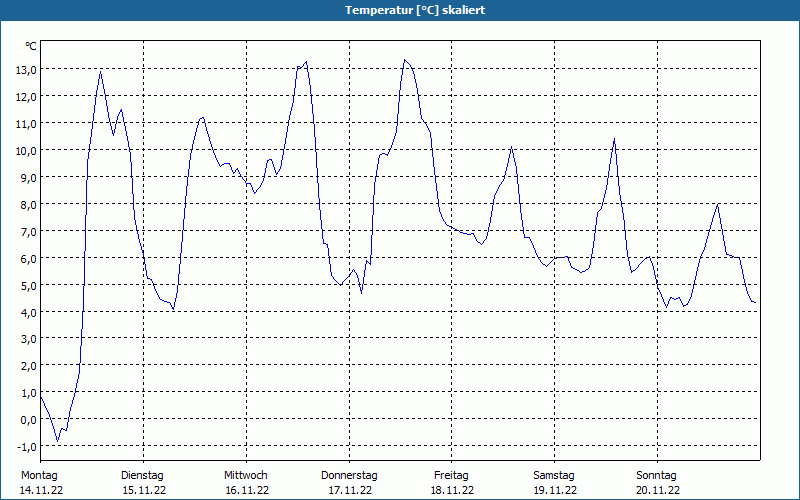Screen dimensions: 800x500
Task: Click the '°C' axis unit label
Action: click(x=31, y=46)
